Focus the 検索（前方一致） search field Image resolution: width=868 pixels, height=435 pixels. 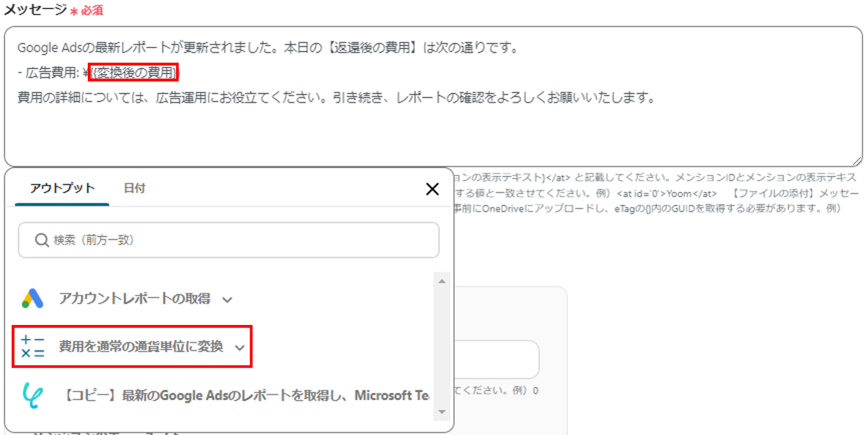pyautogui.click(x=228, y=240)
